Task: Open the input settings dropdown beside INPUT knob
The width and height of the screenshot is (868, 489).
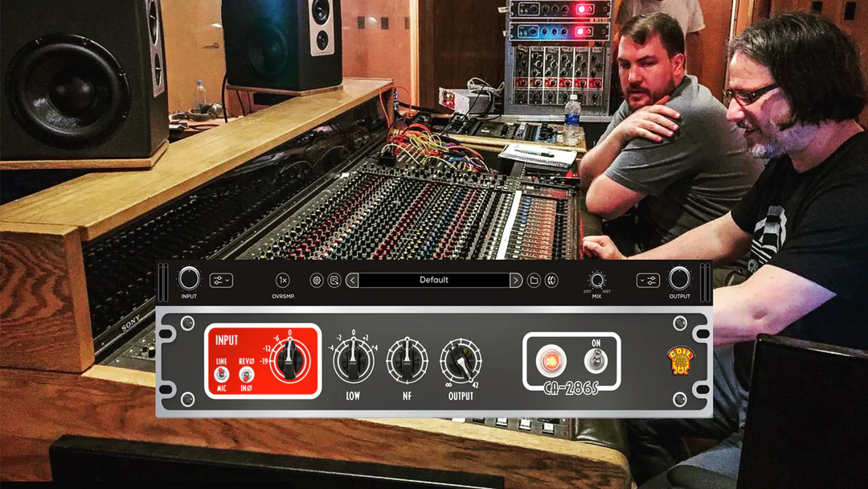Action: (221, 280)
